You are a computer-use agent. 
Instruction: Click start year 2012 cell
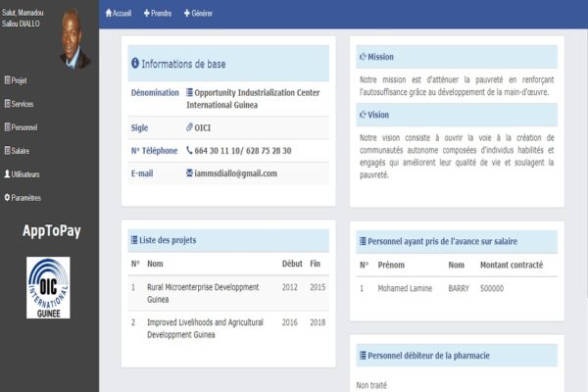click(x=289, y=287)
